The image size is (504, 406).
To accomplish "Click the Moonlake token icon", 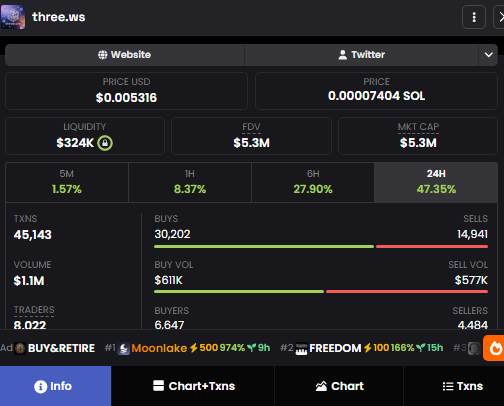I will pyautogui.click(x=124, y=349).
